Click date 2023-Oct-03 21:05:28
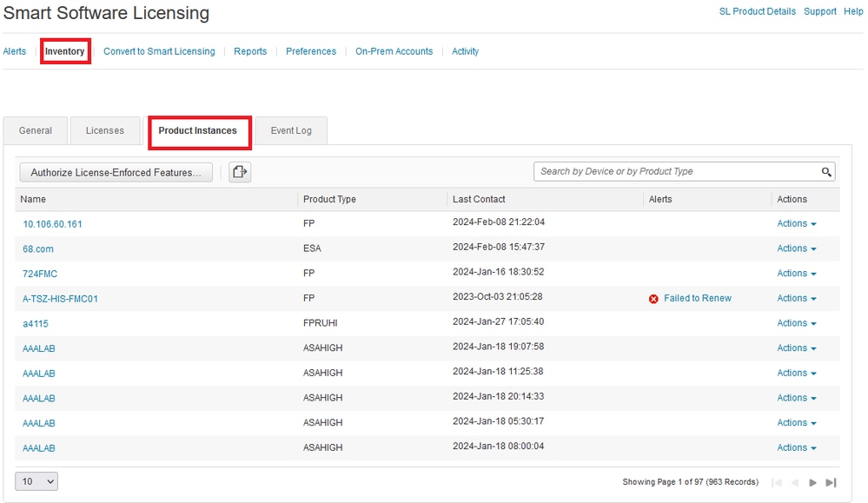The height and width of the screenshot is (503, 868). coord(498,296)
